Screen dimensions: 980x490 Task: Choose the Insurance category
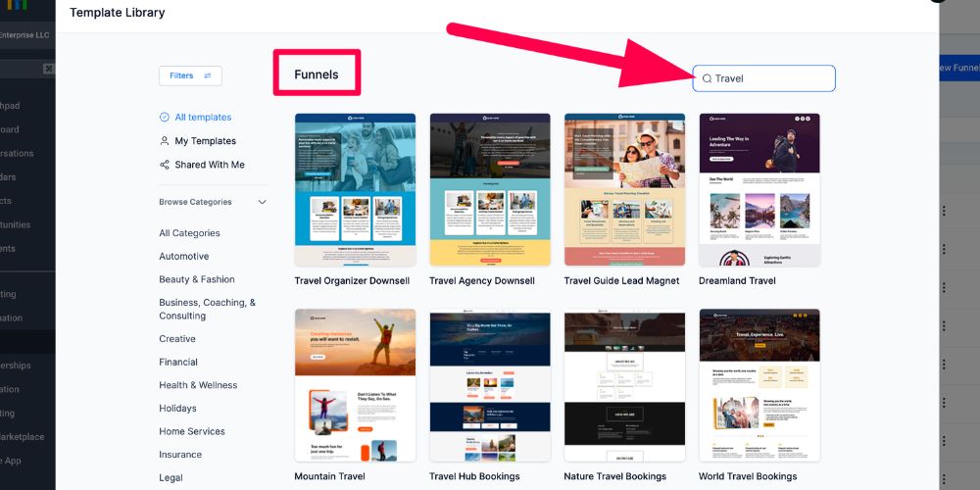pos(180,455)
